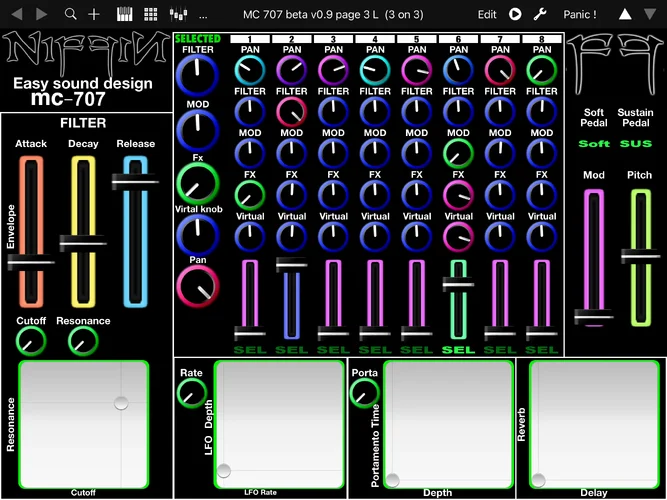
Task: Open the pad grid icon
Action: point(150,15)
